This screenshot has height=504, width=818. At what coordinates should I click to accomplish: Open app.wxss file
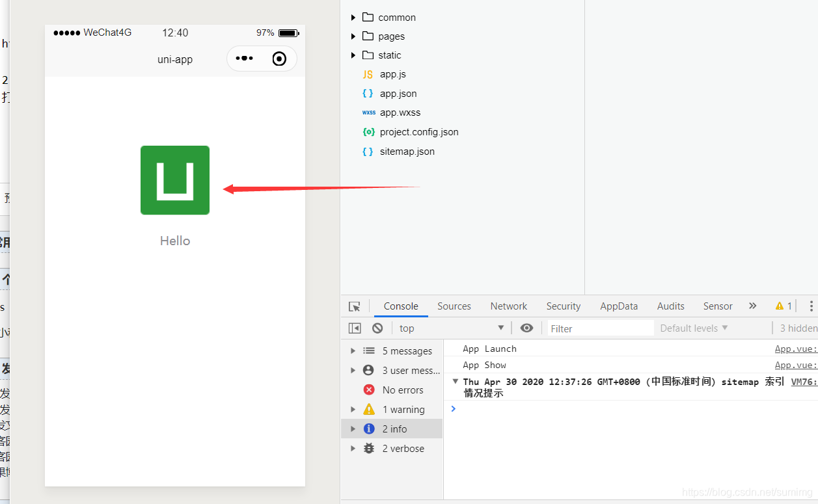(400, 113)
